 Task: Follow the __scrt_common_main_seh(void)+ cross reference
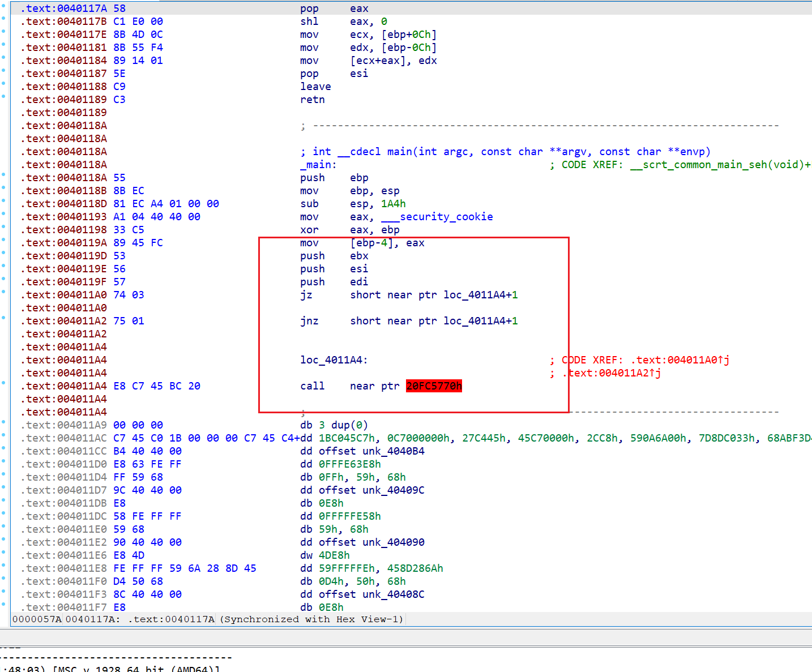pos(720,165)
